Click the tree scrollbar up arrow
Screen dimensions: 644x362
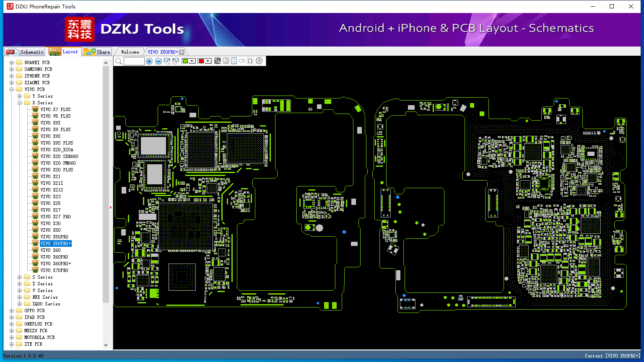coord(106,63)
